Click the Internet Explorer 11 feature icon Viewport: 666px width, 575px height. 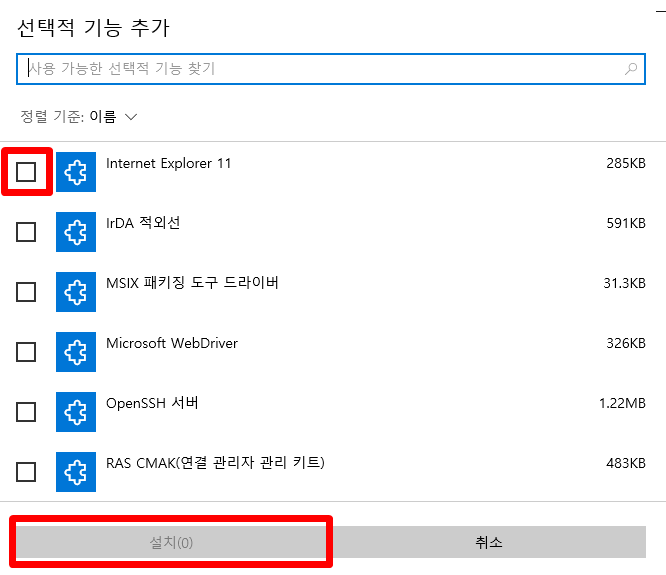(76, 172)
